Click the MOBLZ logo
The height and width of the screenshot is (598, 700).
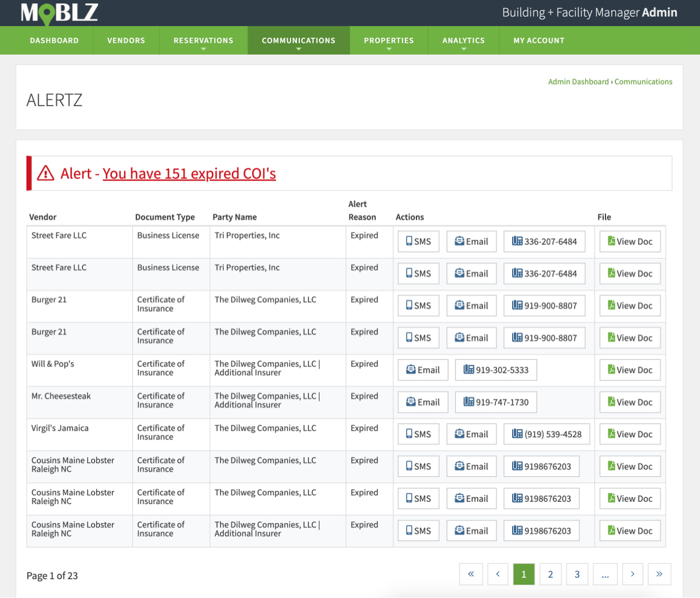pos(59,13)
